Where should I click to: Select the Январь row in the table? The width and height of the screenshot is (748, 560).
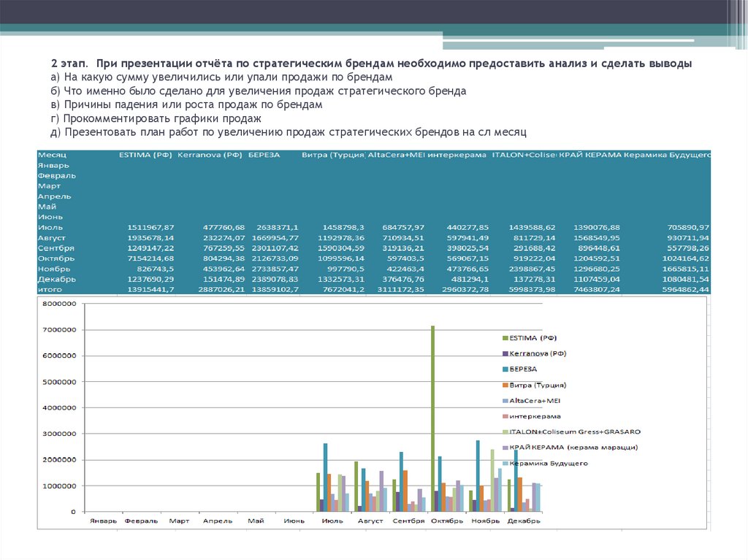pyautogui.click(x=53, y=166)
